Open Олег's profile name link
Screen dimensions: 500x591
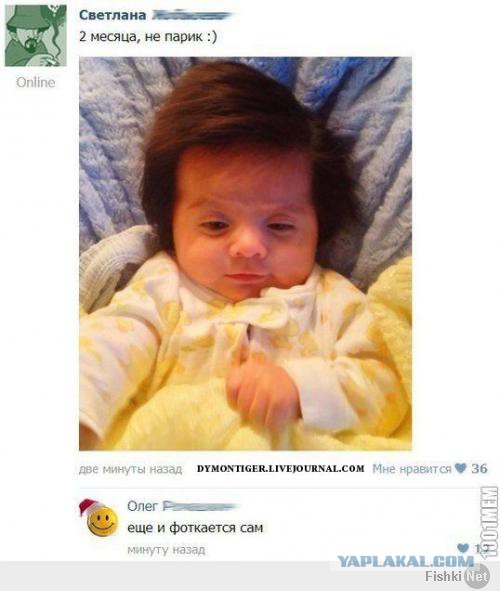[x=142, y=506]
